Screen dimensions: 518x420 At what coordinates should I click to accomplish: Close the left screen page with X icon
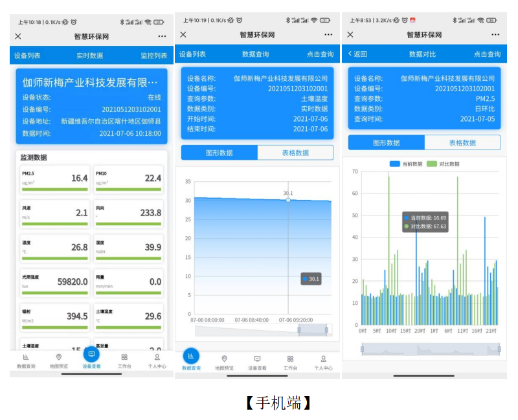[x=18, y=36]
